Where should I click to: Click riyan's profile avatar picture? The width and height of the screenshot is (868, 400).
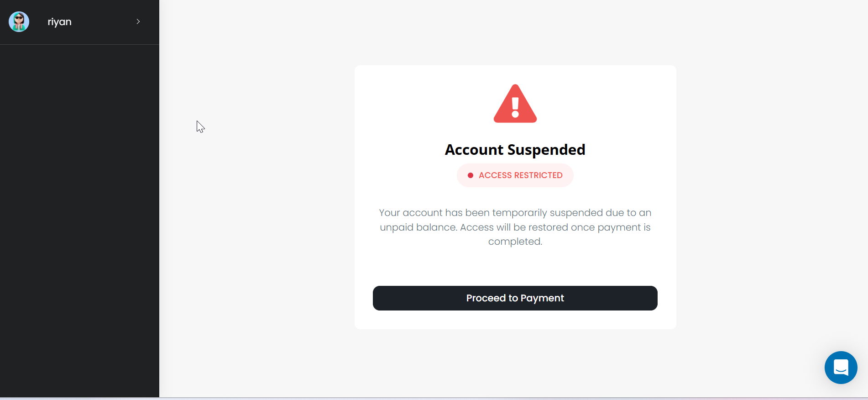point(19,22)
